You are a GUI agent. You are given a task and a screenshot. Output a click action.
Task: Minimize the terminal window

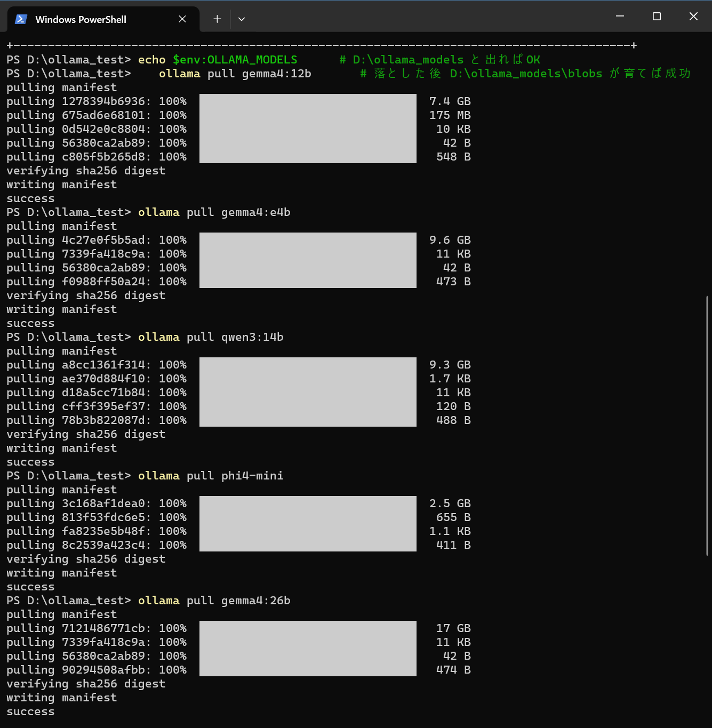tap(620, 17)
